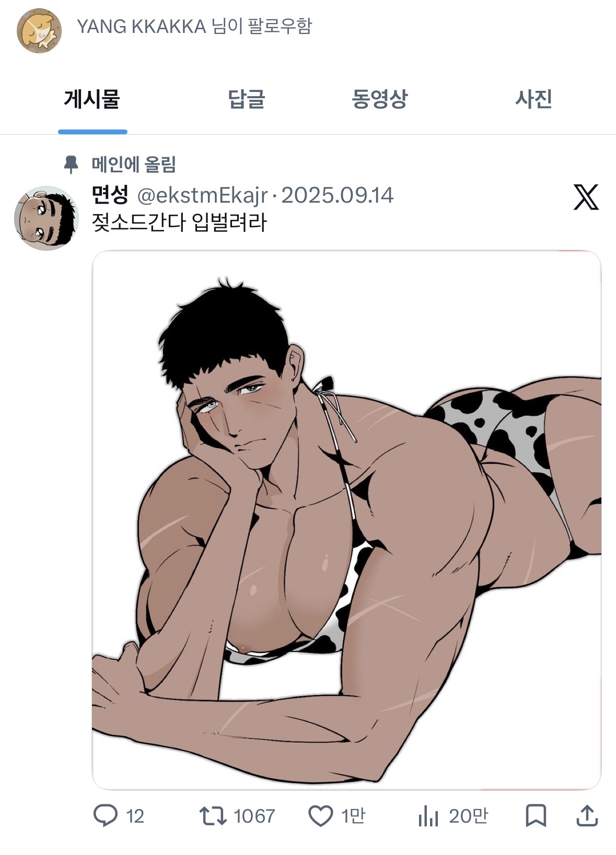Click the display name 면성

point(110,195)
